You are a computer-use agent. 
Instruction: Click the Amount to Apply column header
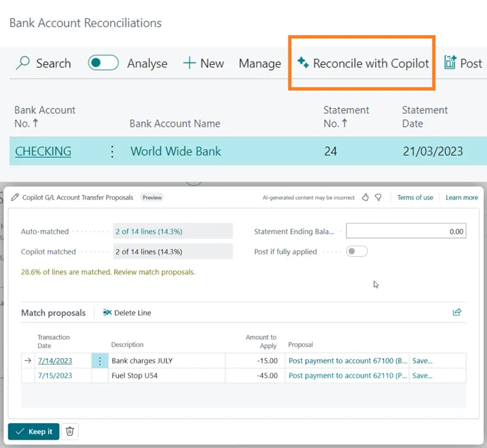coord(261,341)
